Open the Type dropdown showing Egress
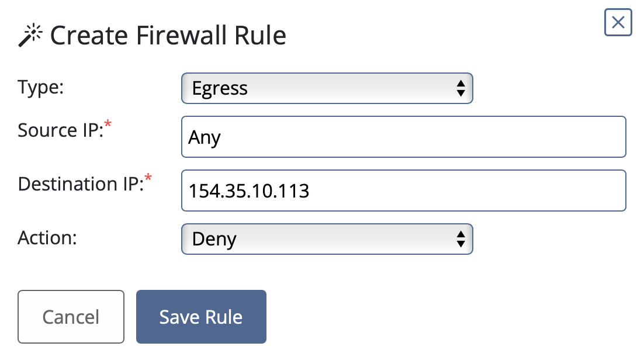 click(327, 88)
